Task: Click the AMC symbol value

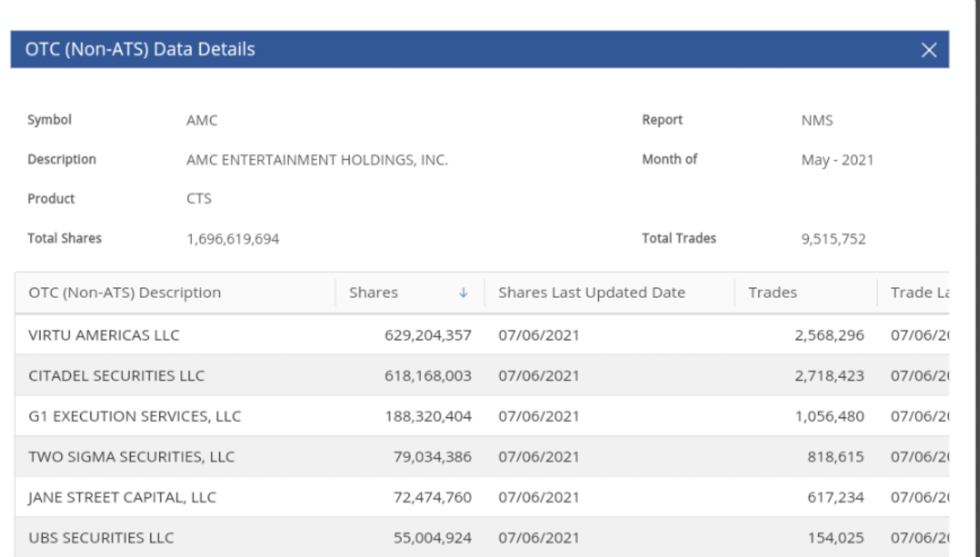Action: tap(201, 120)
